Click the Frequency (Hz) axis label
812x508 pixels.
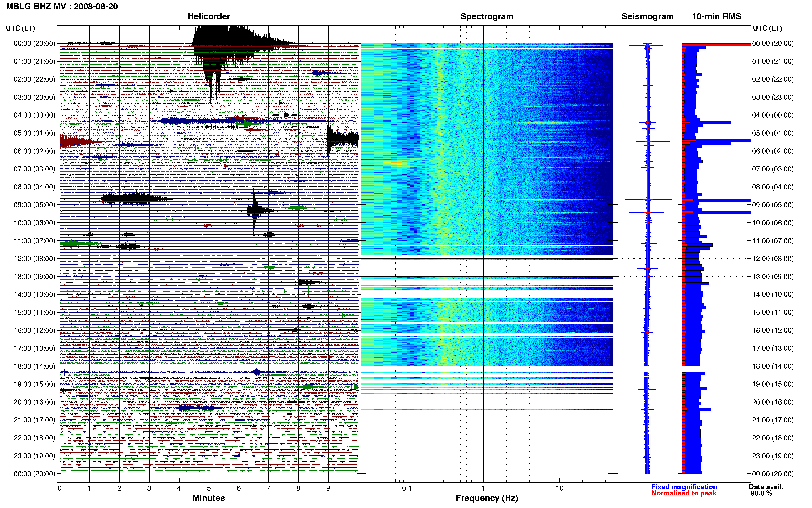487,498
